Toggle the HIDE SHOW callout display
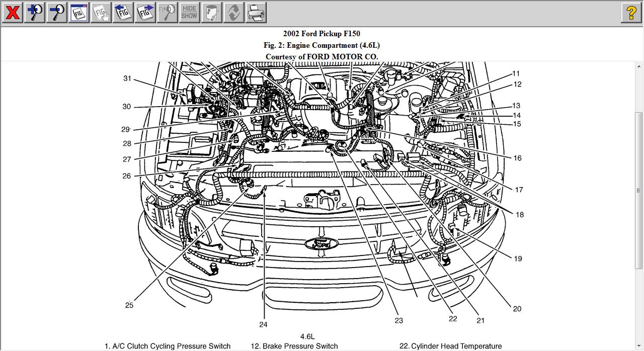The height and width of the screenshot is (351, 644). pos(189,12)
